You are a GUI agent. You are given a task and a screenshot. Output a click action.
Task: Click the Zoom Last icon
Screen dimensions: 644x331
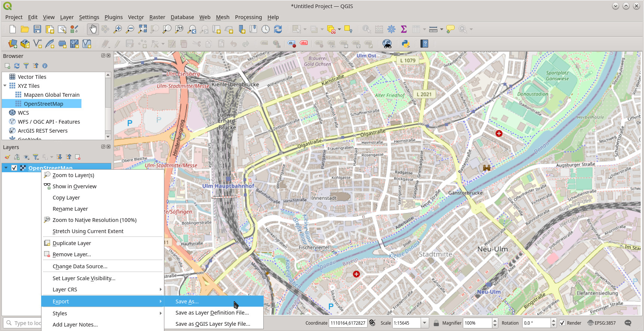click(192, 29)
